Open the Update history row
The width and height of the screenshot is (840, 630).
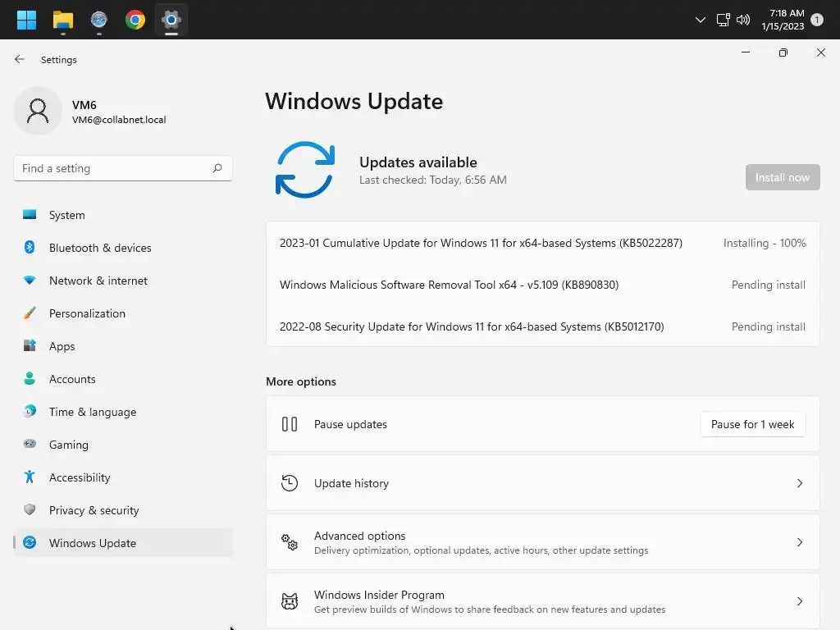pos(543,483)
